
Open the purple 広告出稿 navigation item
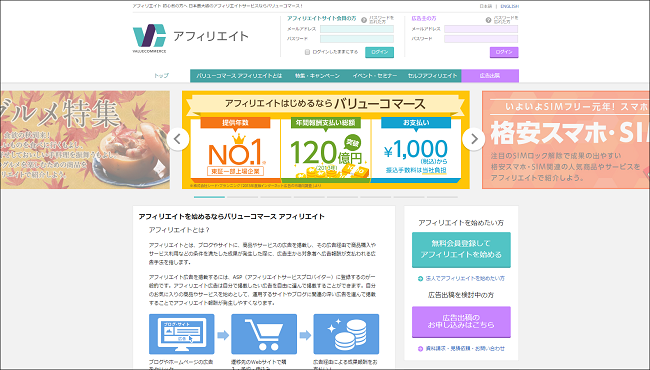pyautogui.click(x=490, y=76)
